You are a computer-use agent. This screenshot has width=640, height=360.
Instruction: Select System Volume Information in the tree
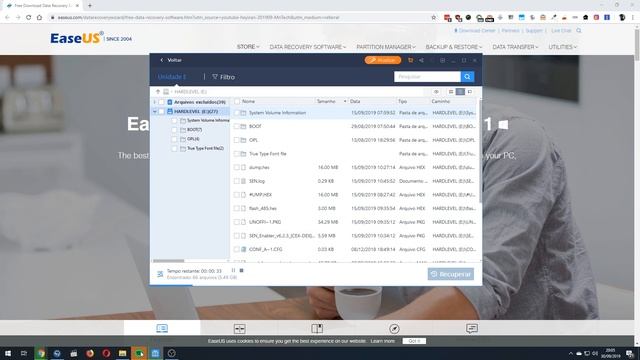click(x=208, y=120)
